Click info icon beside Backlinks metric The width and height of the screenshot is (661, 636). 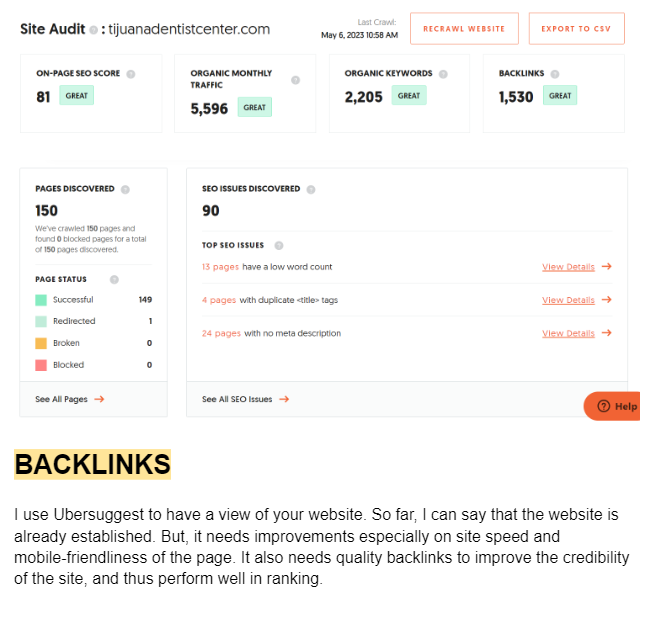[555, 74]
